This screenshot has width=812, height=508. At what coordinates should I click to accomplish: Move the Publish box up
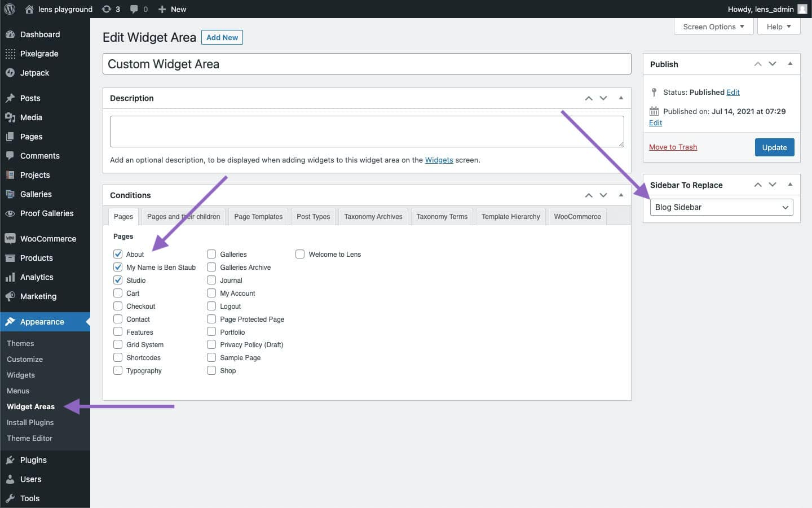tap(758, 64)
